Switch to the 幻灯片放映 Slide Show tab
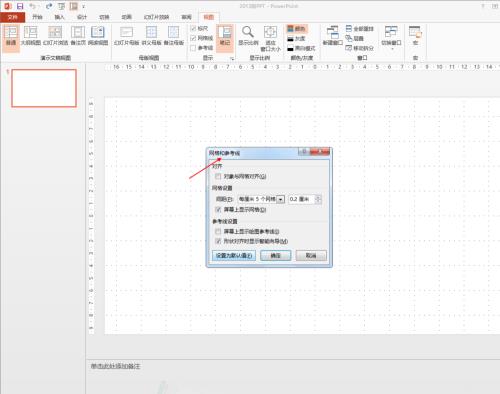Screen dimensions: 500x394 pyautogui.click(x=156, y=17)
